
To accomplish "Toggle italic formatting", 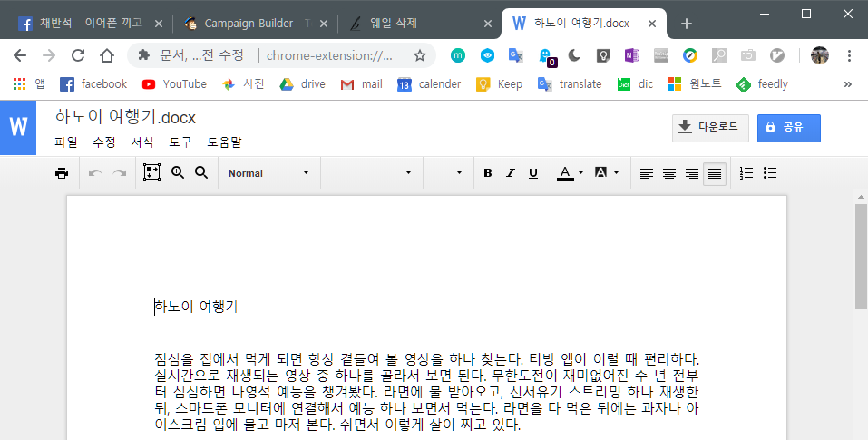I will click(511, 173).
